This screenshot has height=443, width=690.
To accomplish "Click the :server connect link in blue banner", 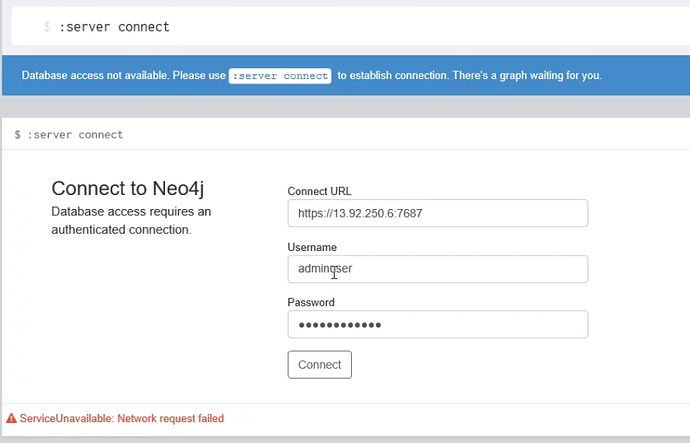I will point(280,76).
